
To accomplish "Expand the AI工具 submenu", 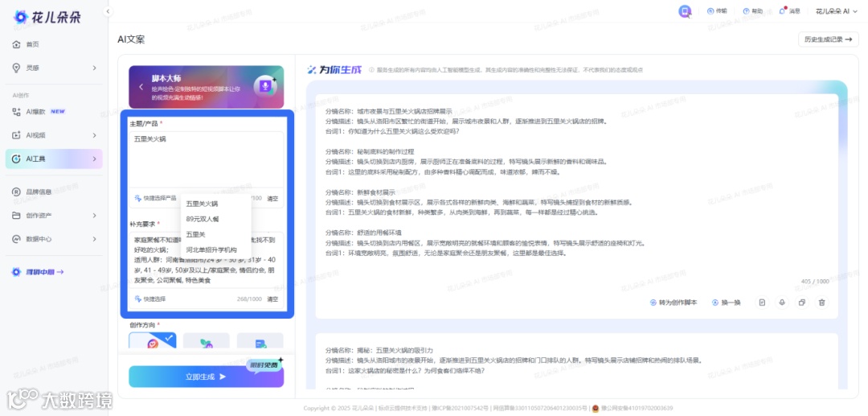I will 54,159.
